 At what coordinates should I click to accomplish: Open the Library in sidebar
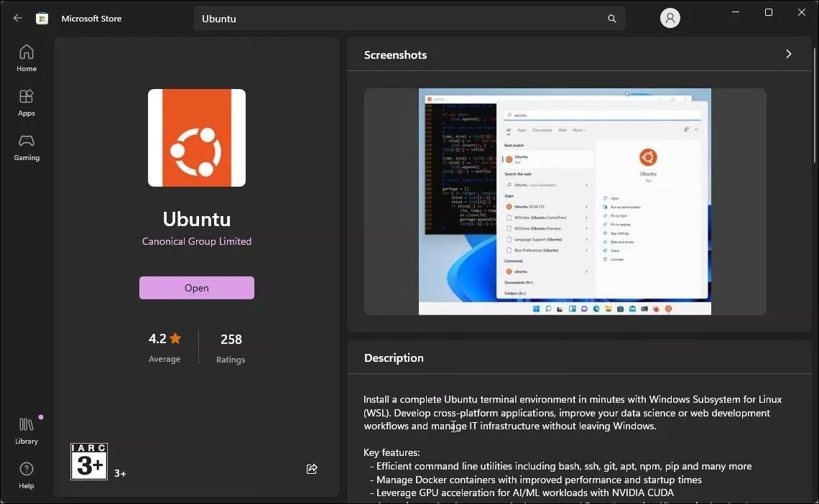pos(27,431)
